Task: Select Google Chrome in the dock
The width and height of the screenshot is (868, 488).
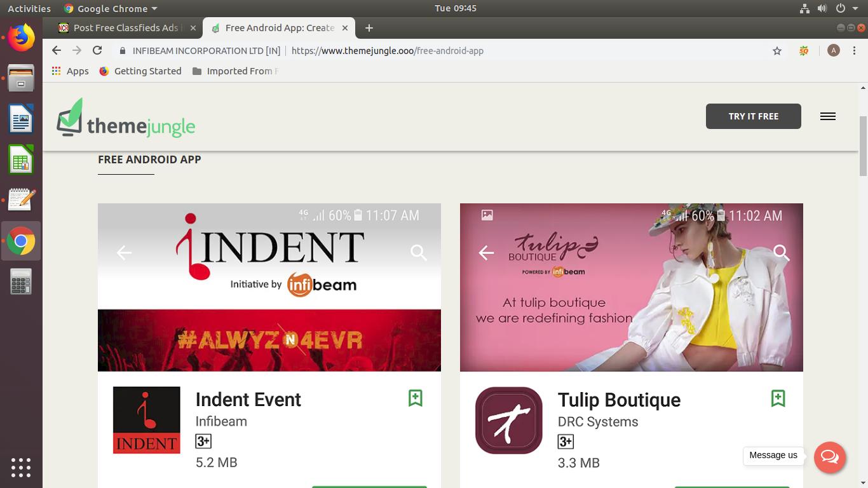Action: pos(21,241)
